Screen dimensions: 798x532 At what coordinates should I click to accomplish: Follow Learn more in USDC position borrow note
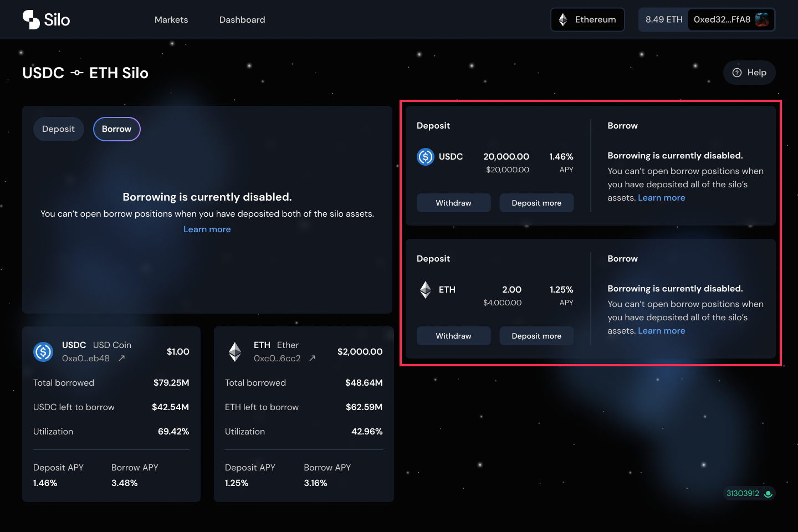pos(662,198)
